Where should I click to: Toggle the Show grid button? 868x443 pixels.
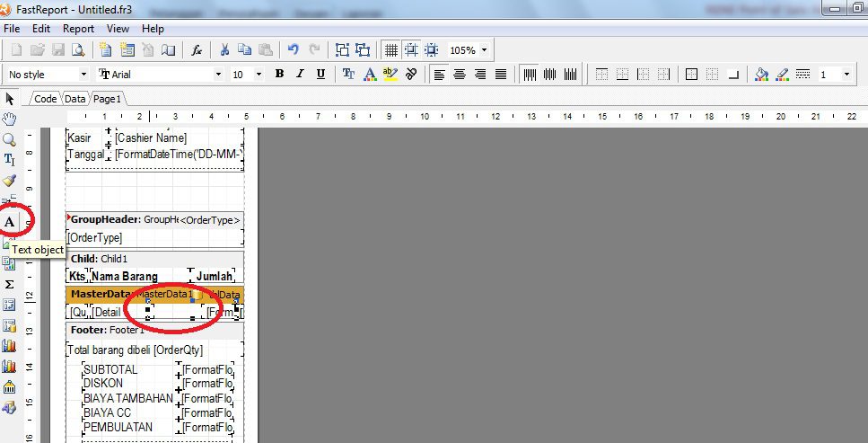point(390,50)
